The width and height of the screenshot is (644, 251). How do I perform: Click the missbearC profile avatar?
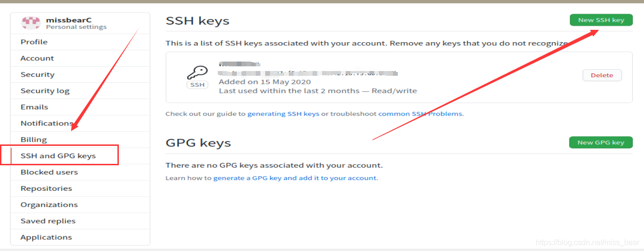click(x=31, y=23)
